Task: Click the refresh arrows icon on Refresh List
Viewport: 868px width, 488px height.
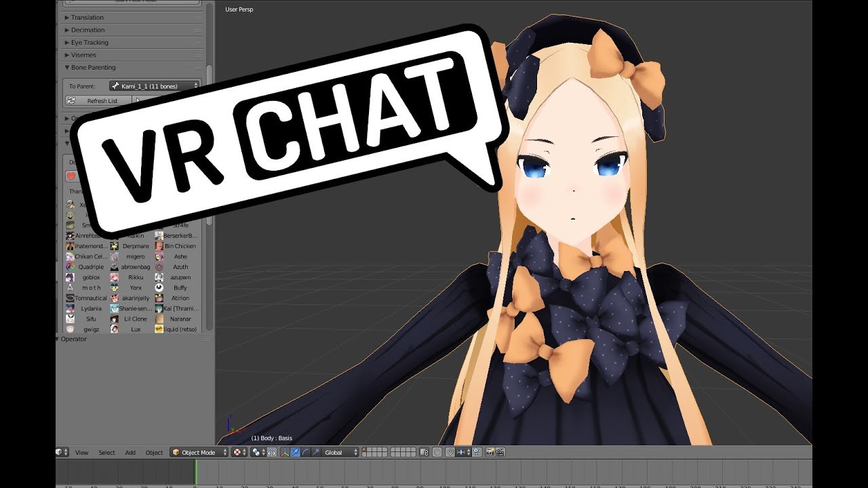Action: click(71, 101)
